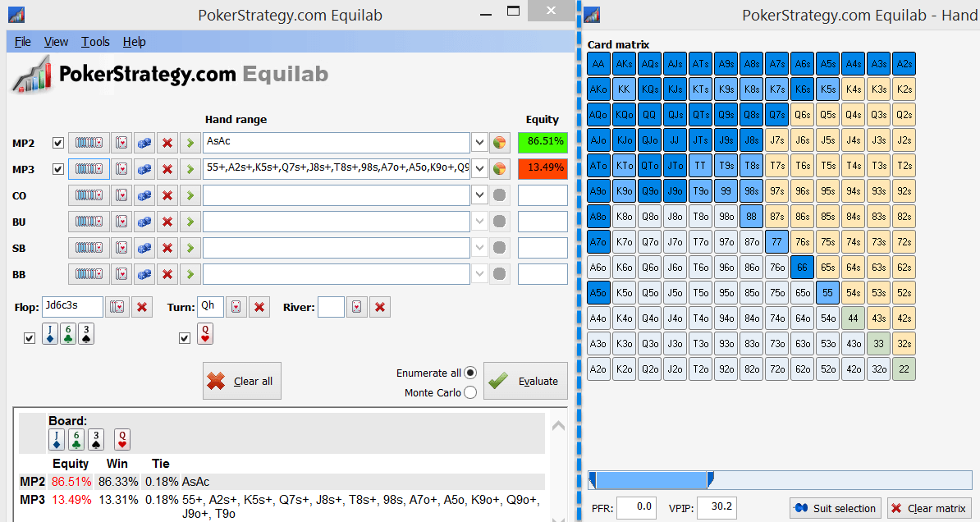Select the Monte Carlo radio button
This screenshot has width=980, height=522.
click(470, 392)
